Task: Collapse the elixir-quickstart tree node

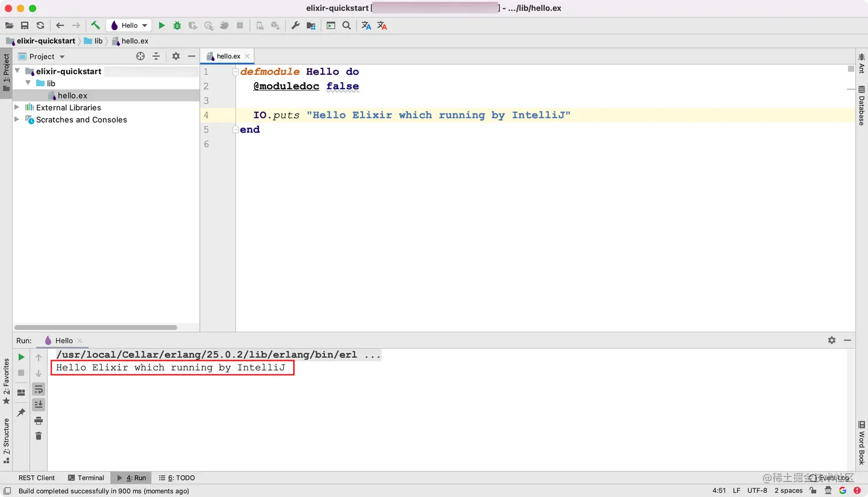Action: coord(17,71)
